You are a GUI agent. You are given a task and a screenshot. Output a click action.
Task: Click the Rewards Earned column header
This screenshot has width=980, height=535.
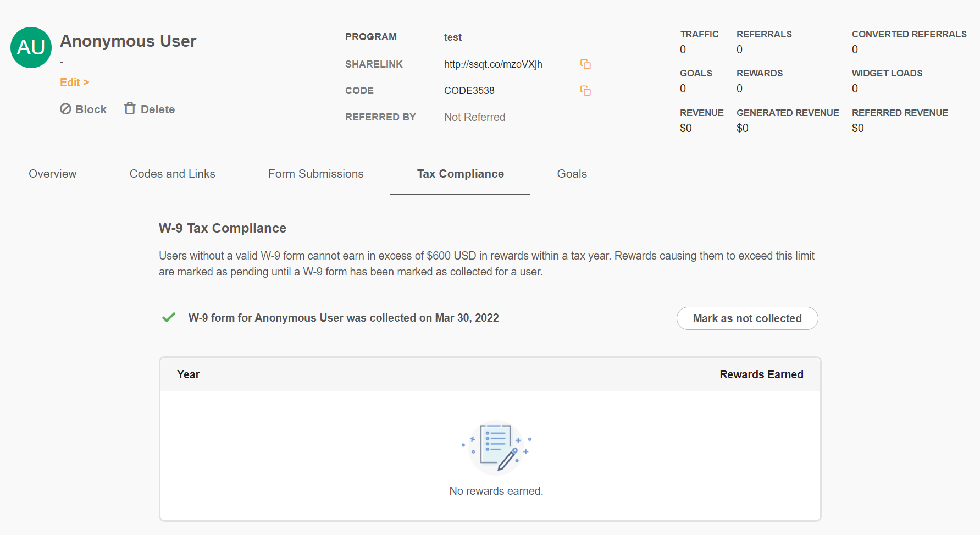(x=761, y=374)
